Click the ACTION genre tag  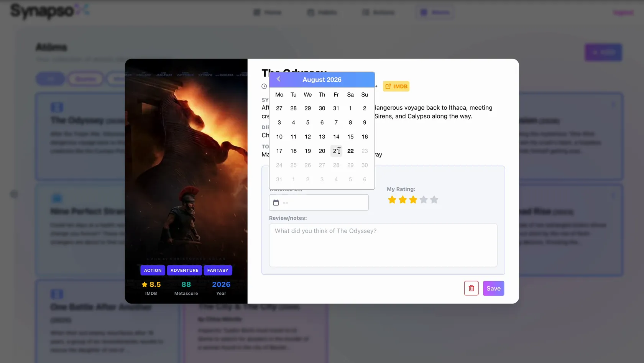153,270
